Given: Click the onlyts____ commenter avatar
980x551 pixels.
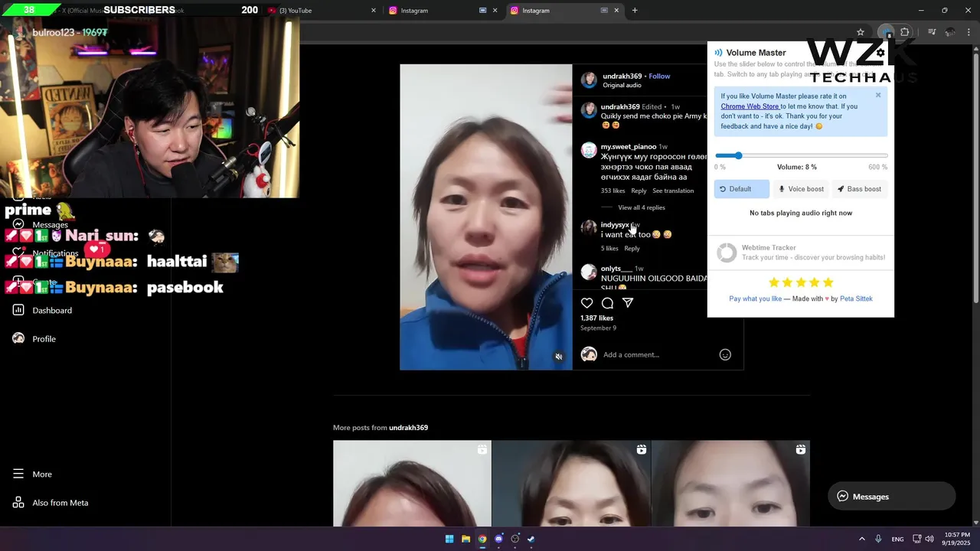Looking at the screenshot, I should 589,272.
